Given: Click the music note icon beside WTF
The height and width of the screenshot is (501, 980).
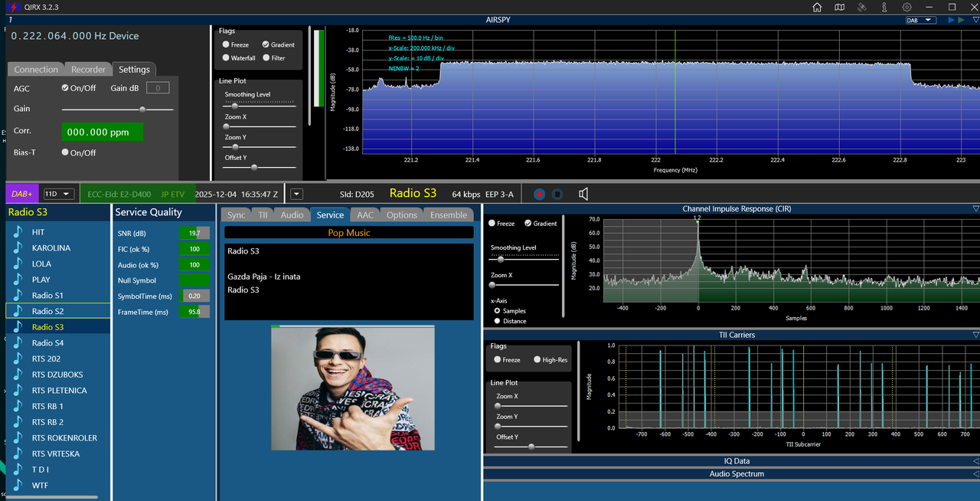Looking at the screenshot, I should coord(18,485).
